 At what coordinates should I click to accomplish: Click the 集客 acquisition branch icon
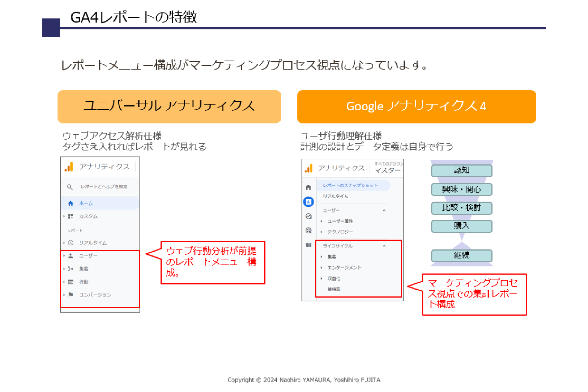tap(70, 269)
